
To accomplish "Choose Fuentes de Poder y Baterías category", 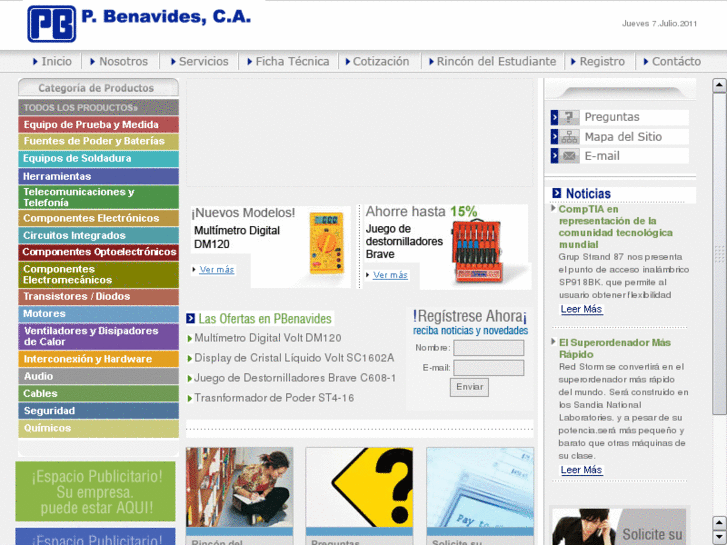I will click(98, 141).
